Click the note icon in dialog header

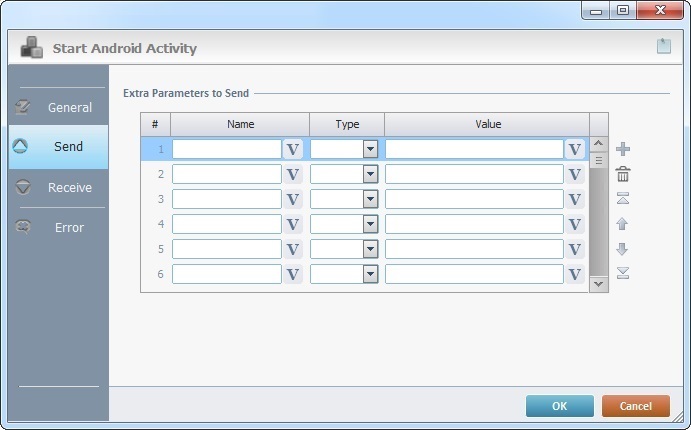click(664, 46)
